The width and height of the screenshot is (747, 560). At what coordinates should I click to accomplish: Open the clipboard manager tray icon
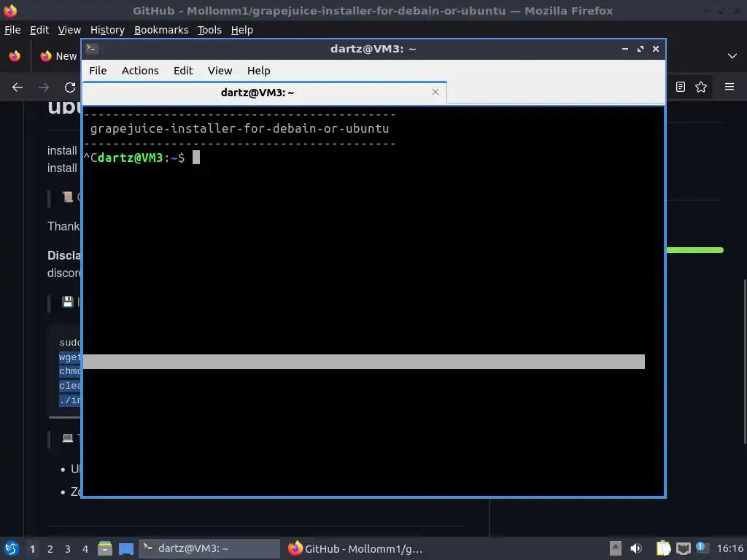[663, 548]
